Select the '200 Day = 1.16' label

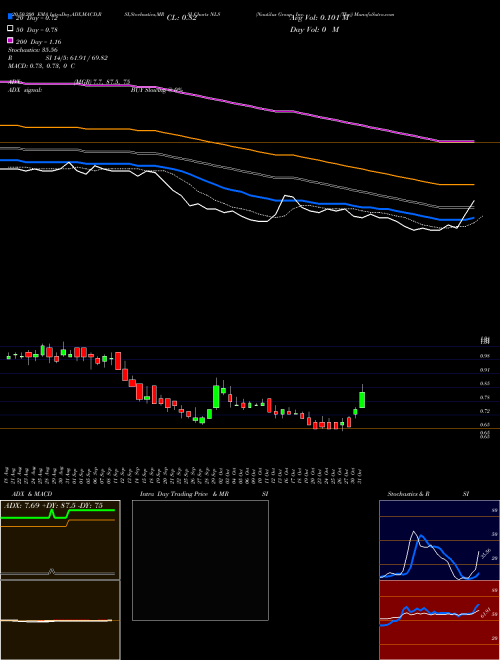(39, 42)
